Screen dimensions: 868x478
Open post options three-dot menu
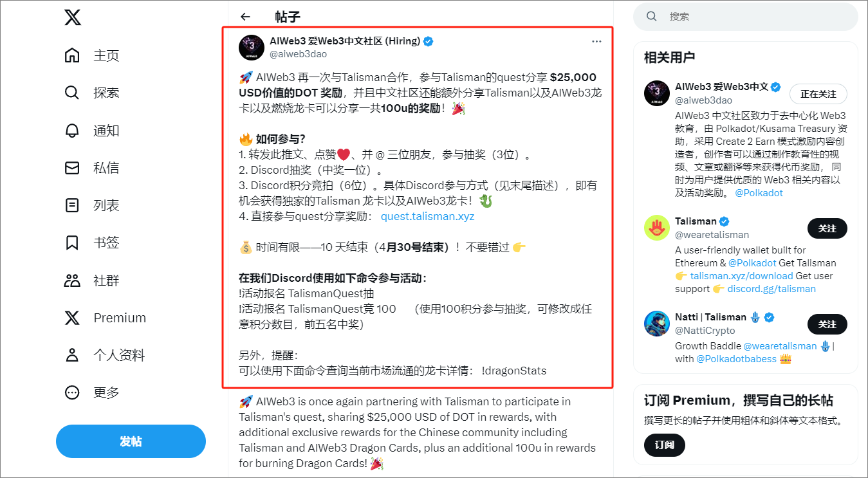596,41
